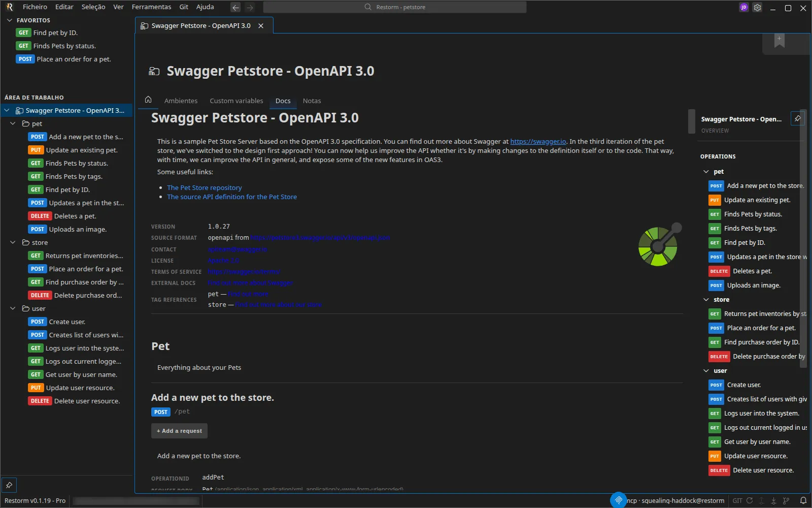Click the search bar showing 'Restorm - petstore'

point(395,7)
